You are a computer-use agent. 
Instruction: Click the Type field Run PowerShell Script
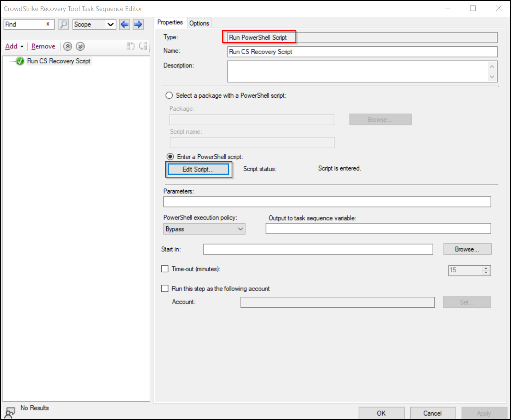coord(363,38)
